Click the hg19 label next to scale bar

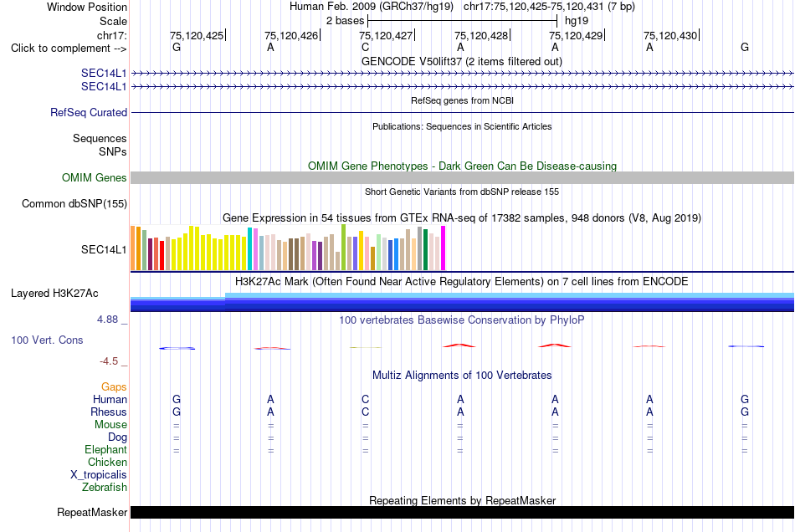[x=577, y=21]
